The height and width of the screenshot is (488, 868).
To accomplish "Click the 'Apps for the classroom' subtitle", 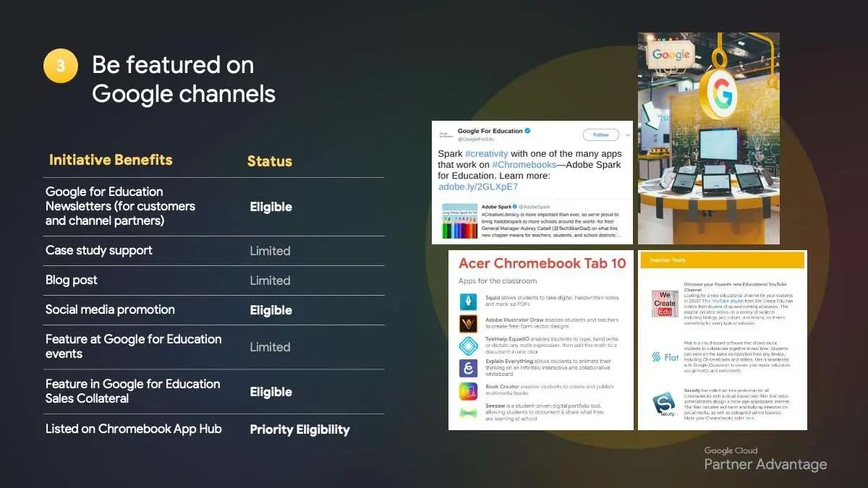I will click(498, 281).
